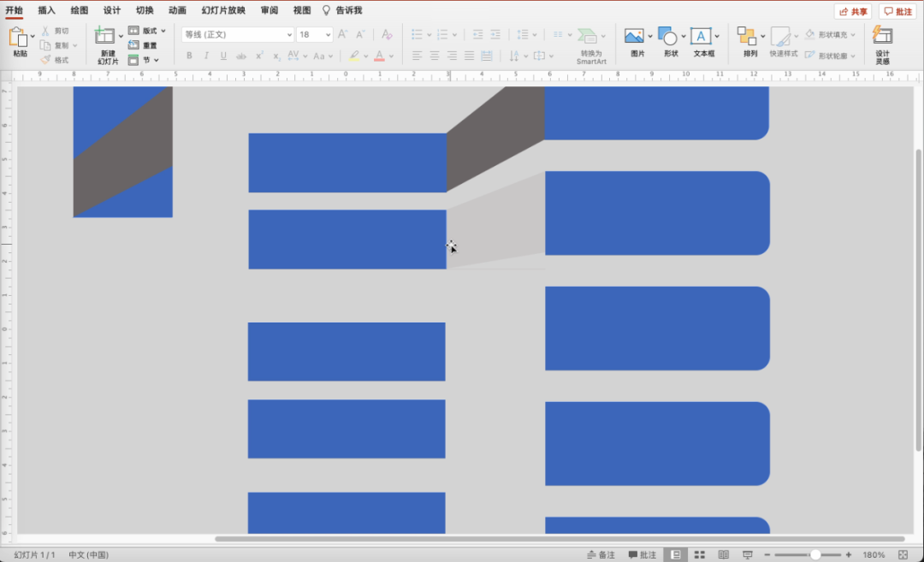Open the Draw (绘图) tab
Screen dimensions: 924x562
coord(79,10)
